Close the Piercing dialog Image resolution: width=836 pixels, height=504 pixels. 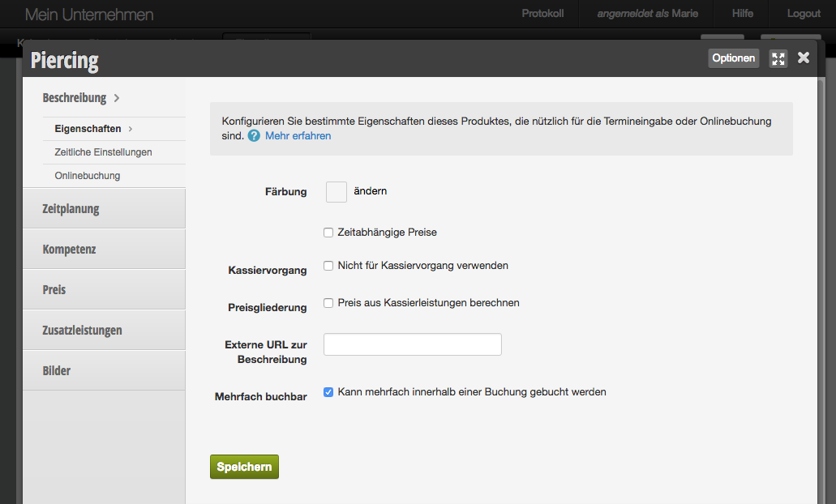(804, 58)
